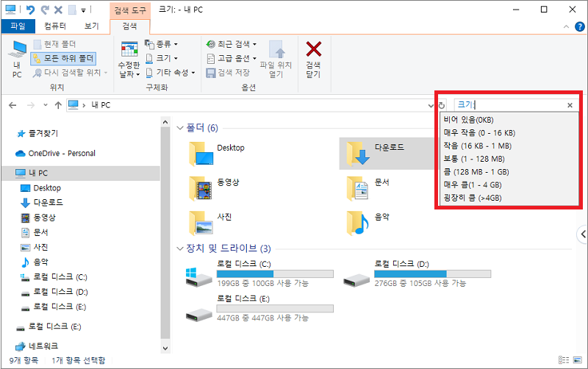588x369 pixels.
Task: Open the 기타 속성 dropdown
Action: (171, 72)
